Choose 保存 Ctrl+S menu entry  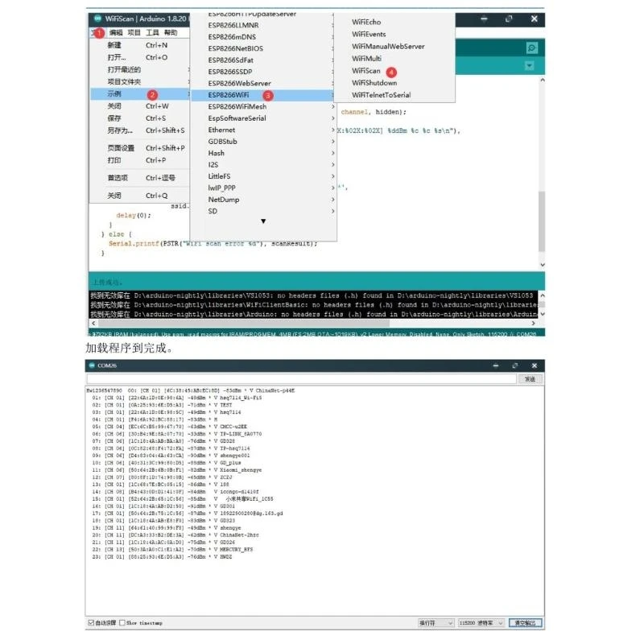(139, 118)
